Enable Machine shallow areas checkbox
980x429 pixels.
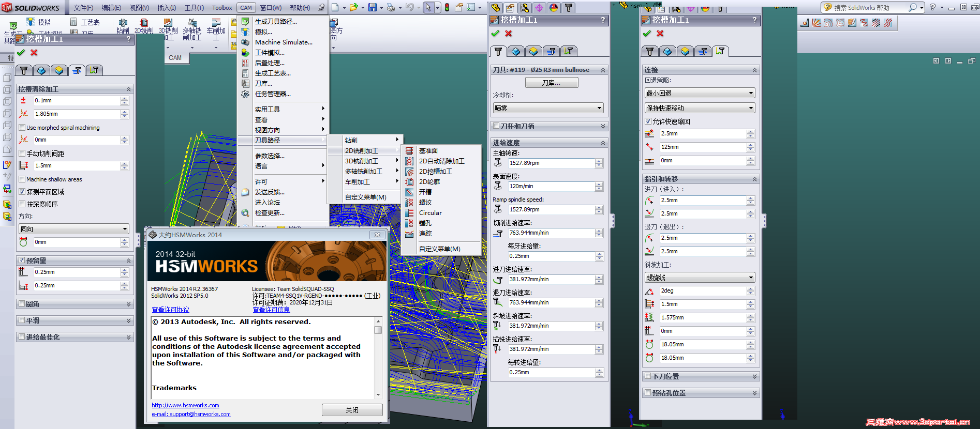22,179
